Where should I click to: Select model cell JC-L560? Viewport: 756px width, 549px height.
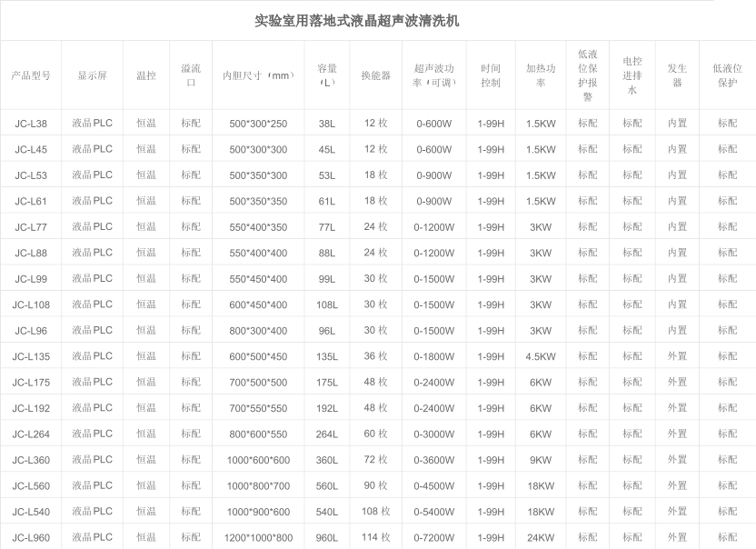click(x=31, y=485)
